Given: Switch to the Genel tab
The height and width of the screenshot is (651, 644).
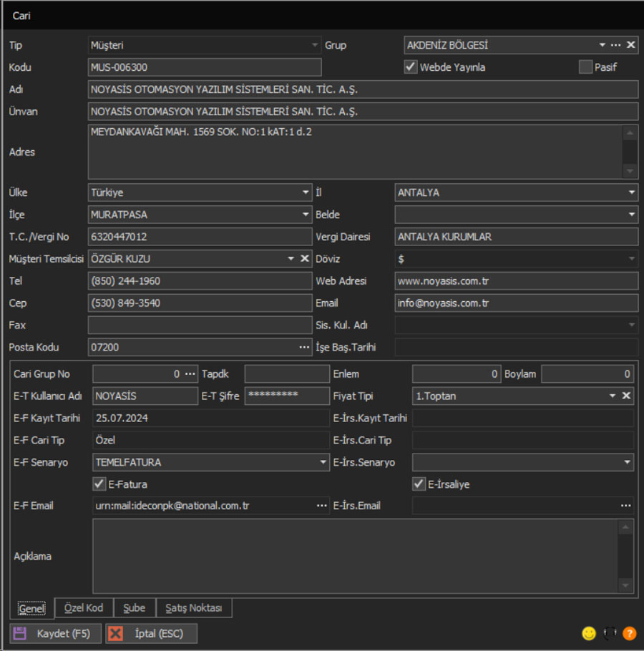Looking at the screenshot, I should pos(32,608).
